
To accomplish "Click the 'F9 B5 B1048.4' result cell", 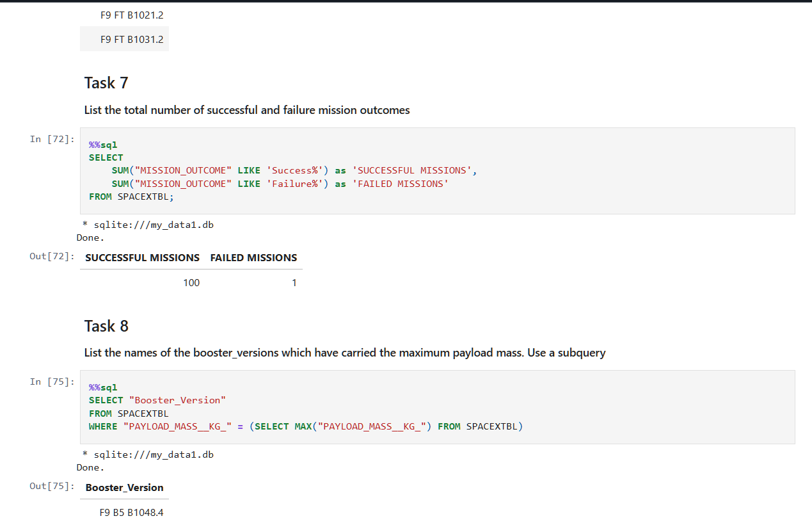I will [132, 512].
